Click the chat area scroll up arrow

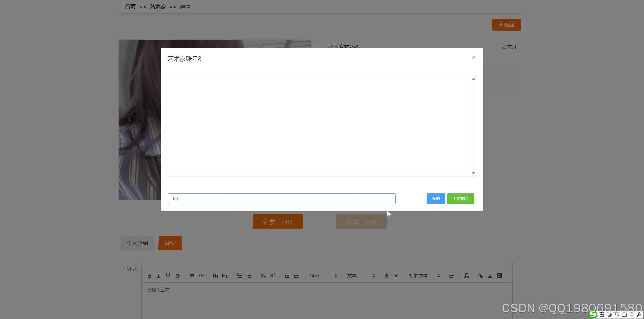473,79
